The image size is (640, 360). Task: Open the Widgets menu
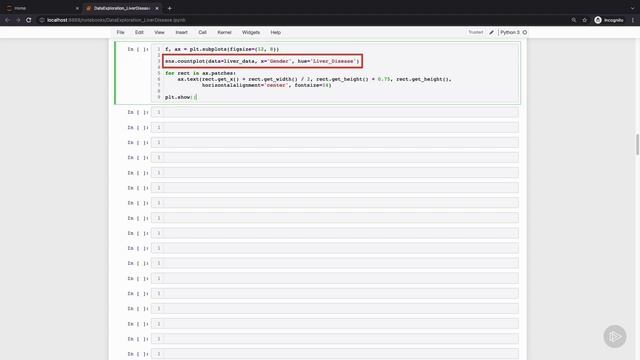pos(251,32)
